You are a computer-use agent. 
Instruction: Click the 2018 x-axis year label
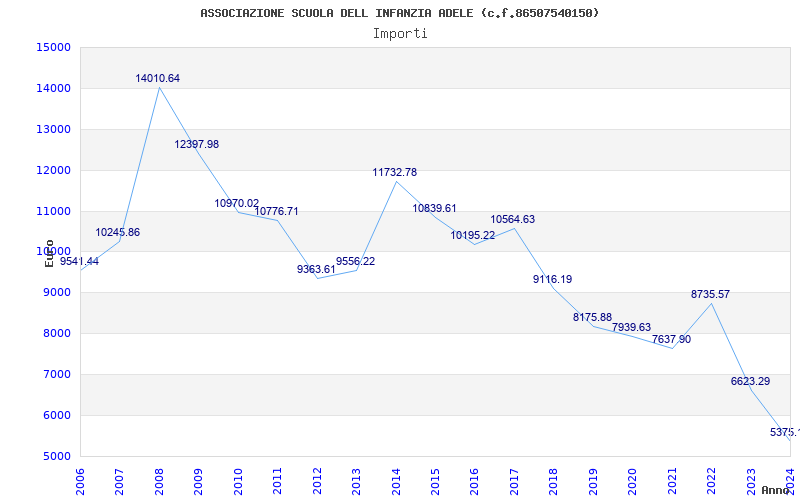coord(554,482)
